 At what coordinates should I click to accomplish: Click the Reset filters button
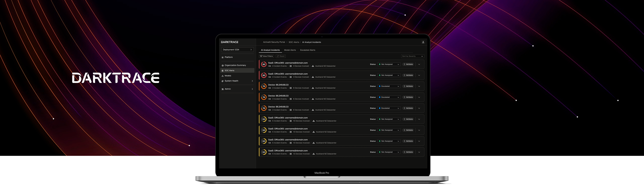click(x=281, y=56)
